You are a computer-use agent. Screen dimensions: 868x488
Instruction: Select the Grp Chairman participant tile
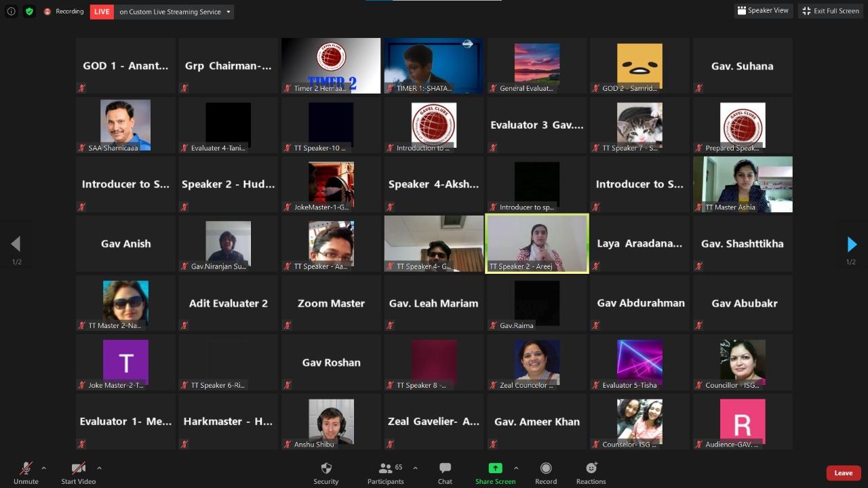(x=228, y=66)
